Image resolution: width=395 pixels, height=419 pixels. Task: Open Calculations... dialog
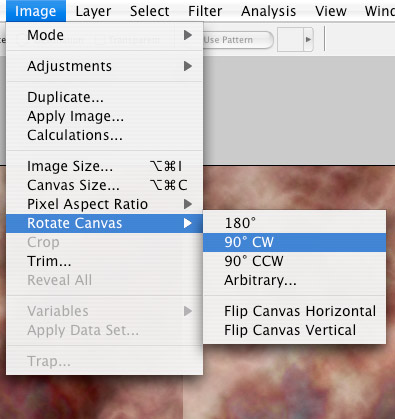(x=104, y=135)
